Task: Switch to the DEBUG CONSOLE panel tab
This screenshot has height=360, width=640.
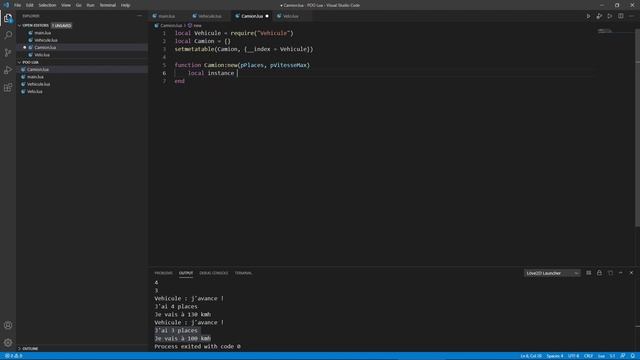Action: tap(214, 273)
